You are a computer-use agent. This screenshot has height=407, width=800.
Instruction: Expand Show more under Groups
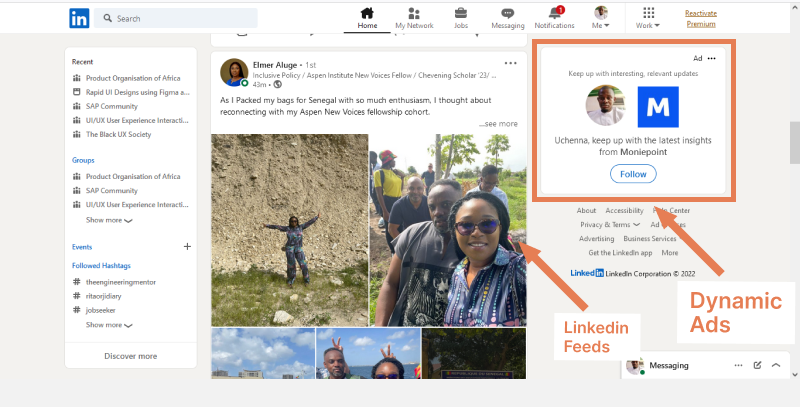pos(109,220)
